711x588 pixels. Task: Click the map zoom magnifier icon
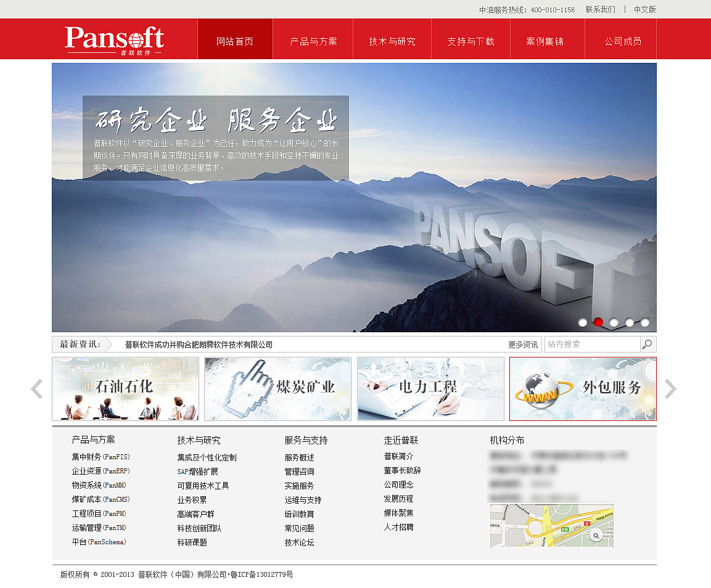click(596, 536)
